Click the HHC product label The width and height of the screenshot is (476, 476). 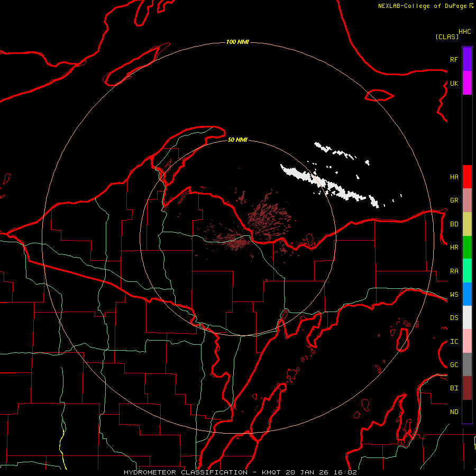(x=465, y=32)
